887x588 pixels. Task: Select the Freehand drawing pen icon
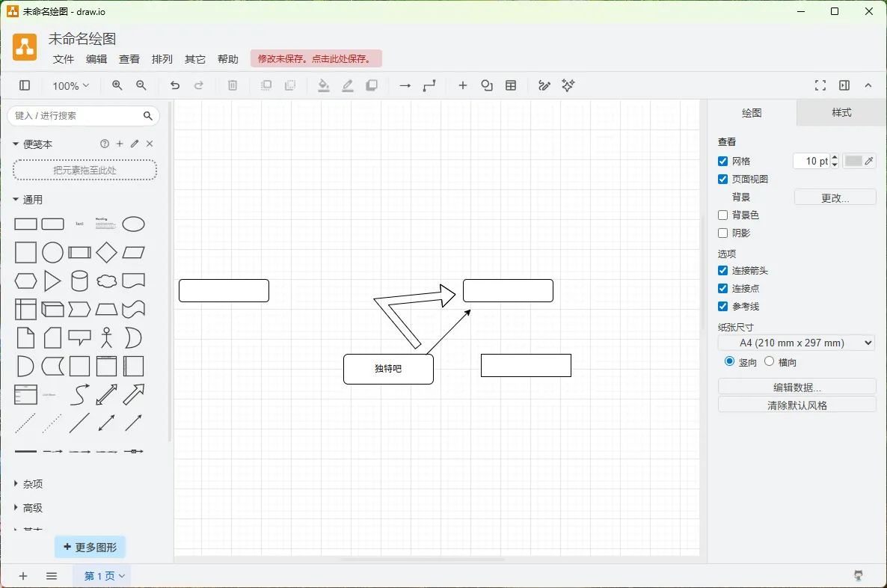click(544, 85)
